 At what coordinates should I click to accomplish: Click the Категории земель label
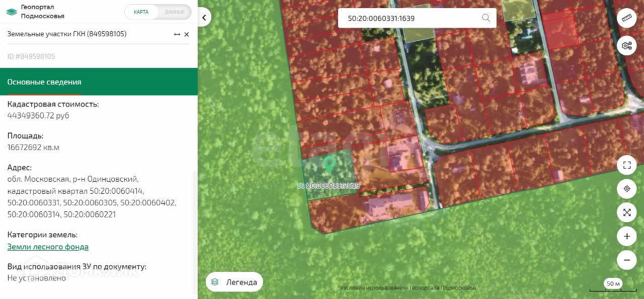point(42,235)
